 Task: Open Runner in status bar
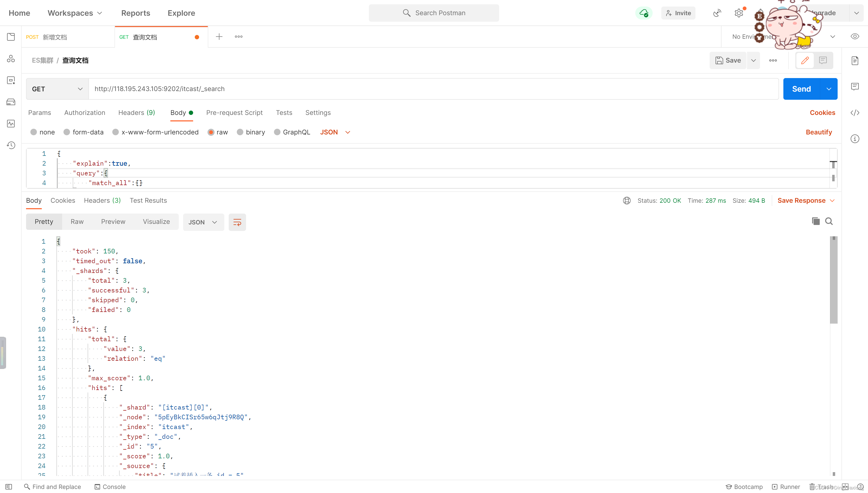coord(786,486)
